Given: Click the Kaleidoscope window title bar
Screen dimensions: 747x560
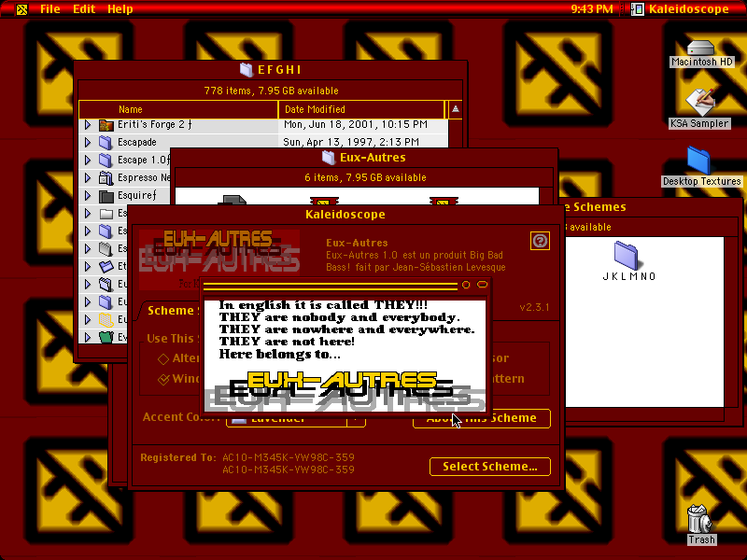Looking at the screenshot, I should pyautogui.click(x=345, y=215).
